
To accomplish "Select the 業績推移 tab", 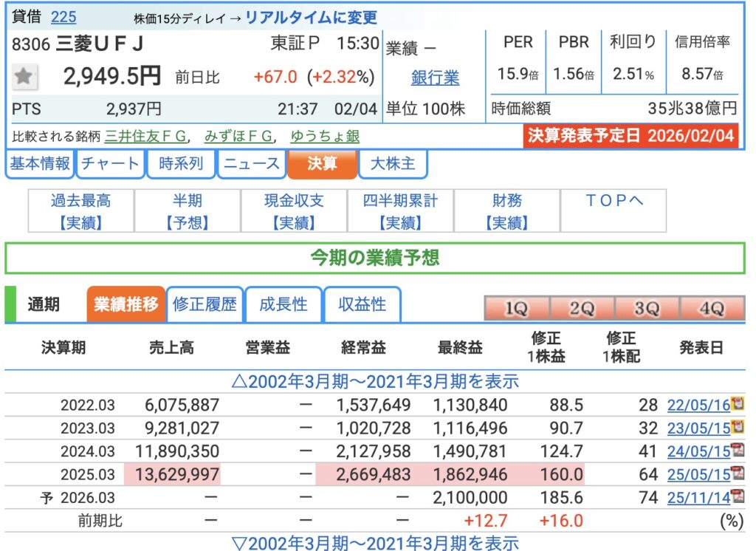I will pyautogui.click(x=126, y=304).
